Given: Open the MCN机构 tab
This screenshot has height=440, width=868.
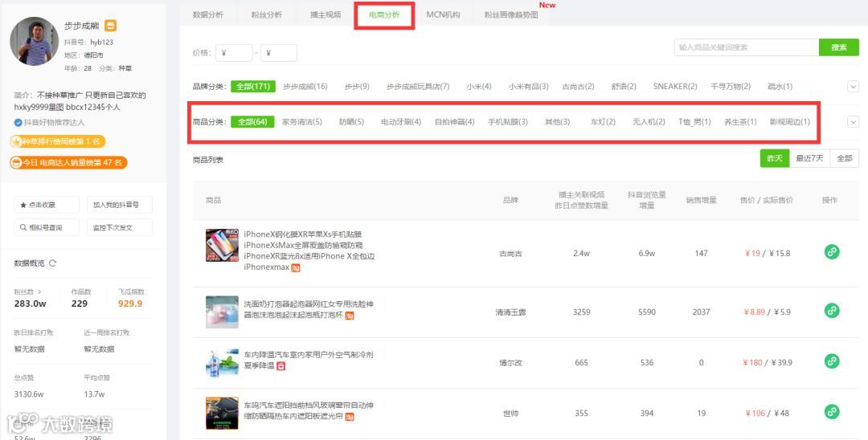Looking at the screenshot, I should [x=444, y=15].
